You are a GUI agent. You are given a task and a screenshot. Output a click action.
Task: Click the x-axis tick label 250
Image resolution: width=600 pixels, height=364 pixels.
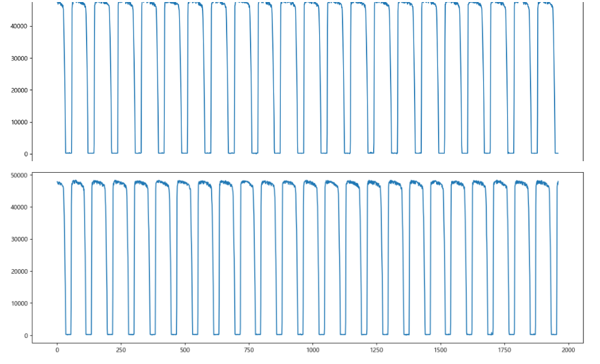pos(121,350)
